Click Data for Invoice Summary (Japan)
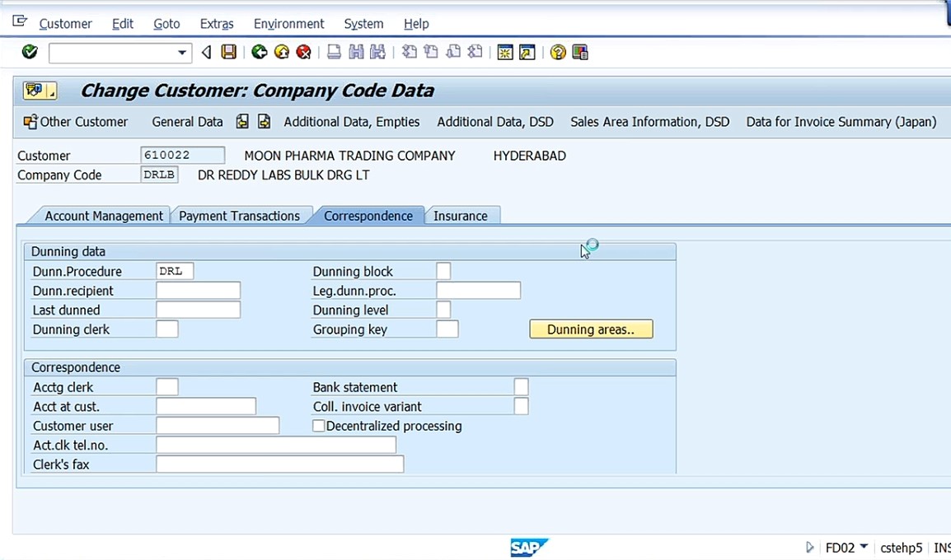The width and height of the screenshot is (951, 560). (841, 122)
